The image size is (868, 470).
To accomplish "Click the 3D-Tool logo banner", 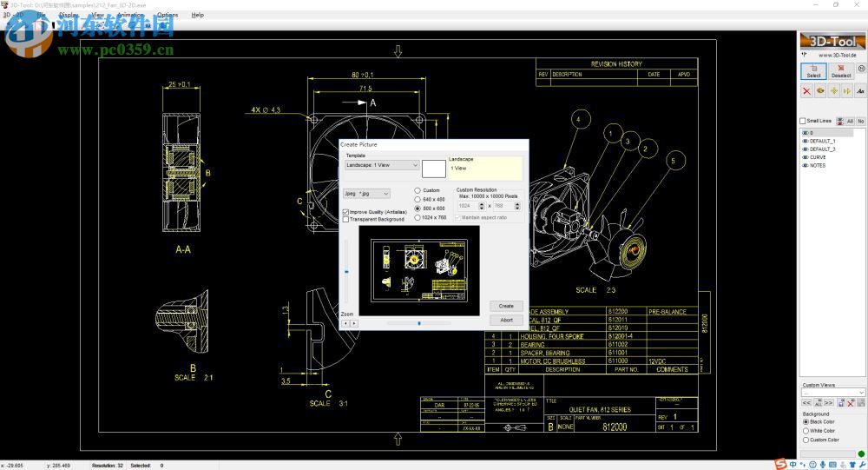I will 832,41.
